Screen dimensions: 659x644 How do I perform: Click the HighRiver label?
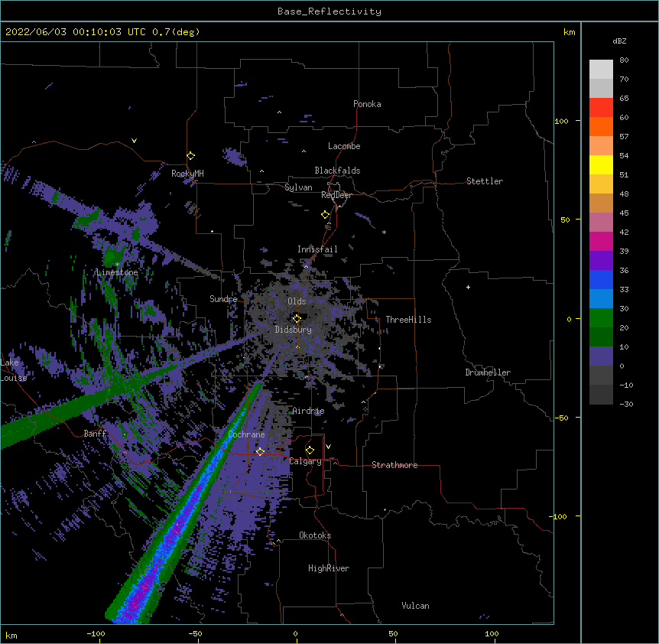pos(329,568)
